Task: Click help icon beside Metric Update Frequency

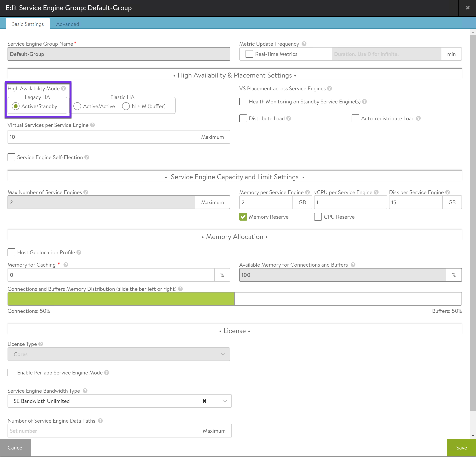Action: tap(304, 44)
